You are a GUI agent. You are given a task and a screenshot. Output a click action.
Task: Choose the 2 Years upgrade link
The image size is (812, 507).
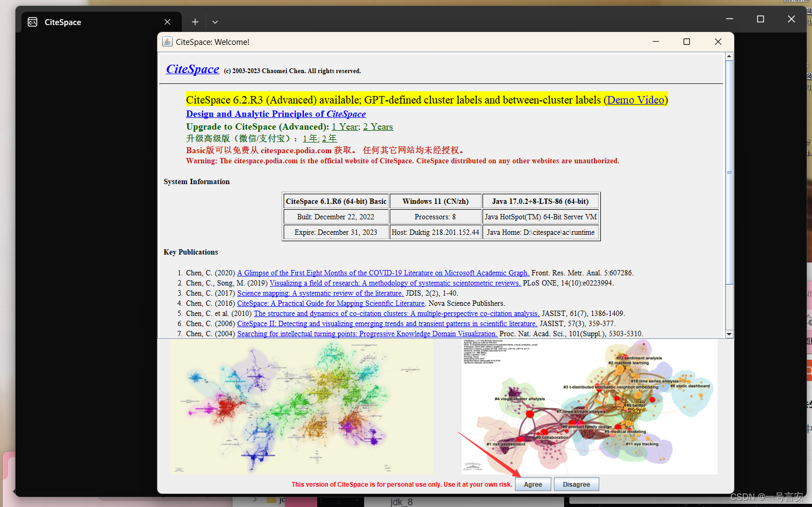pos(378,126)
